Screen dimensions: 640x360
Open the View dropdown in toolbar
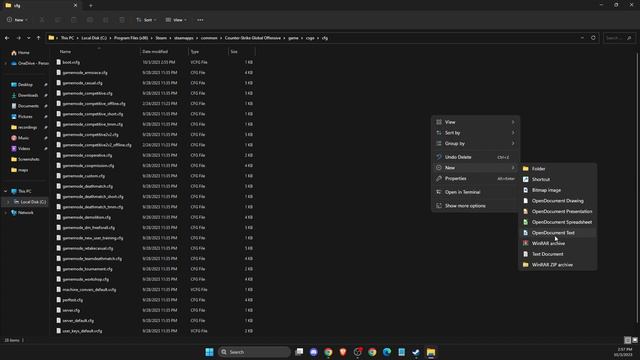[x=176, y=20]
